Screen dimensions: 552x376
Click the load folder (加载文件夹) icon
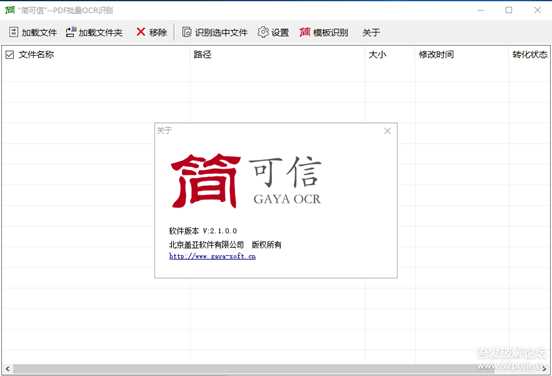71,32
